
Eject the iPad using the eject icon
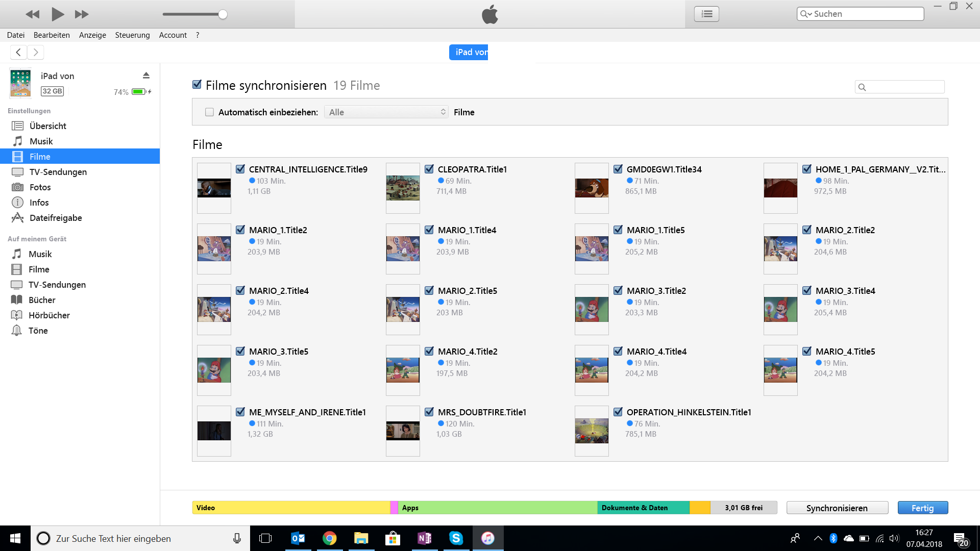(x=146, y=76)
